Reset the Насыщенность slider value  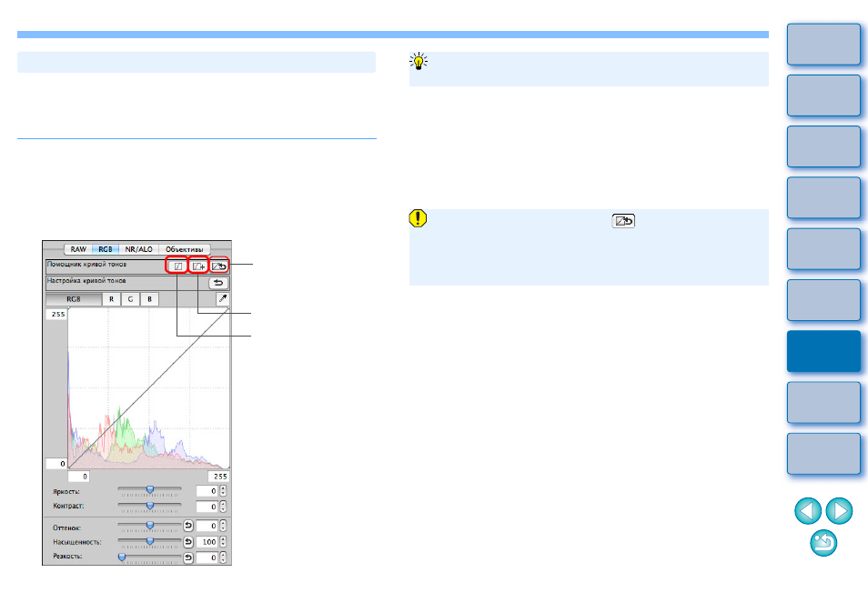coord(188,542)
